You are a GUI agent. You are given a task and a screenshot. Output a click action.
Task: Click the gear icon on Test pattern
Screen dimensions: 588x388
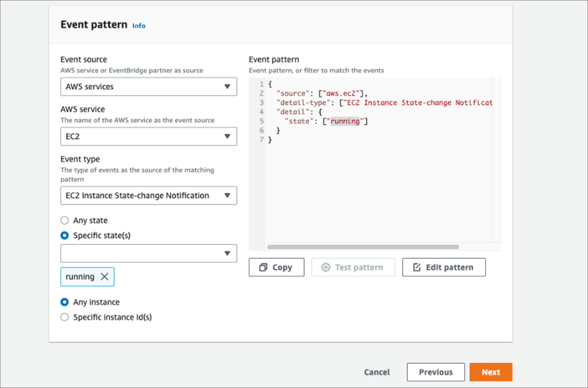click(326, 267)
